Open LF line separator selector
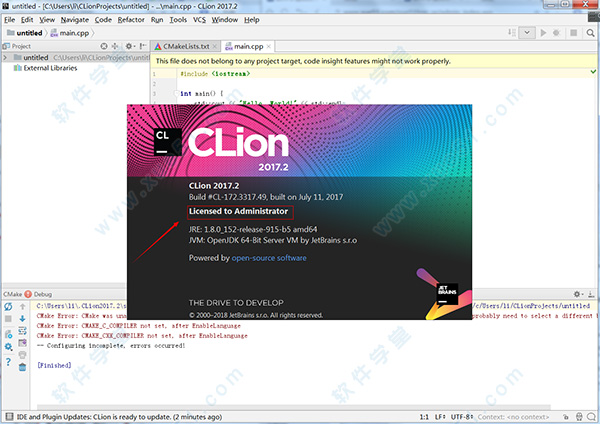This screenshot has height=424, width=600. pyautogui.click(x=440, y=417)
